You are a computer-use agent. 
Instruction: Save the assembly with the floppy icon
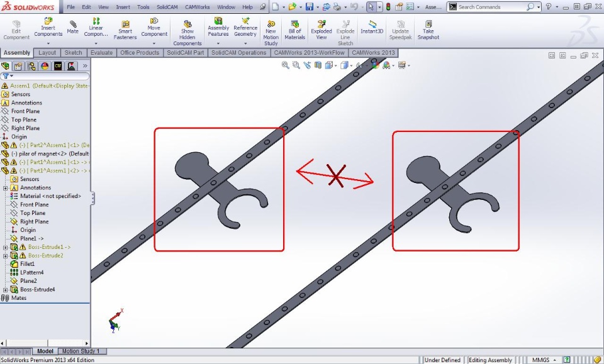pos(310,6)
